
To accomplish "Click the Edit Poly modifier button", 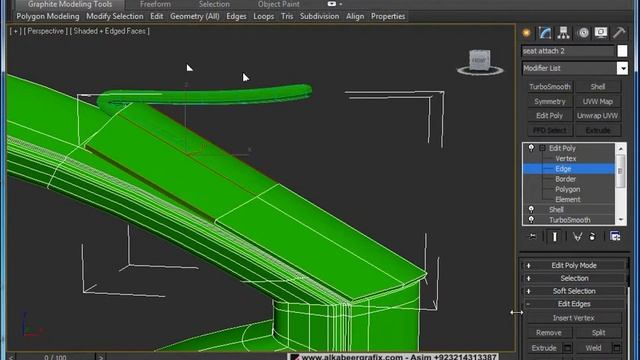I will pos(549,116).
